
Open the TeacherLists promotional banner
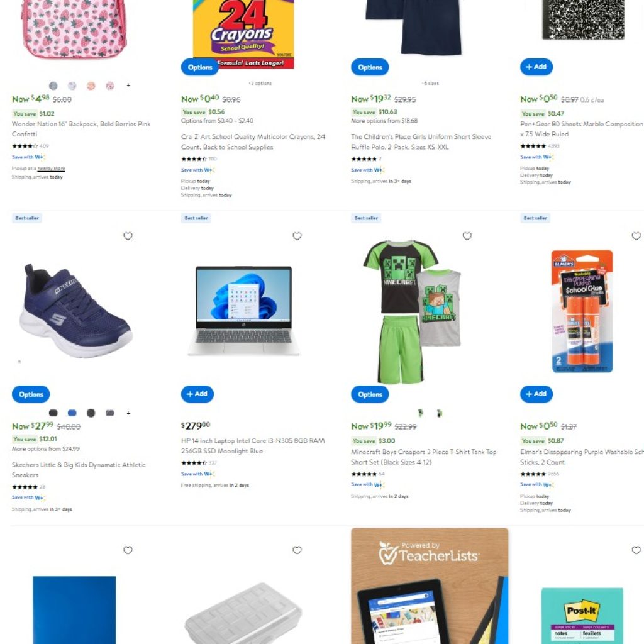coord(430,586)
